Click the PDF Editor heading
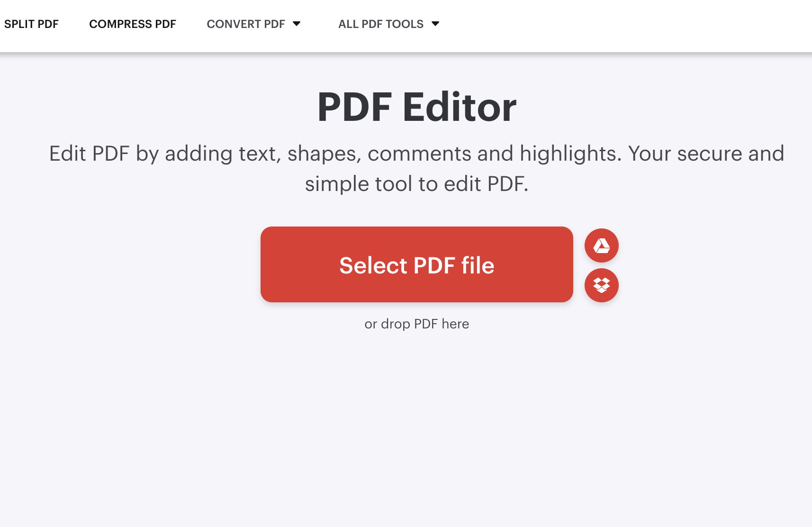Screen dimensions: 812x527 click(417, 108)
